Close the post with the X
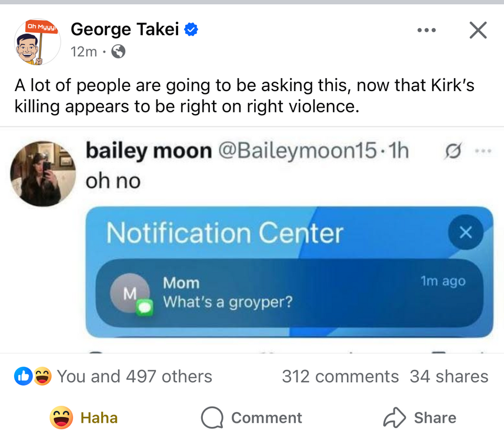The height and width of the screenshot is (441, 504). (x=478, y=30)
